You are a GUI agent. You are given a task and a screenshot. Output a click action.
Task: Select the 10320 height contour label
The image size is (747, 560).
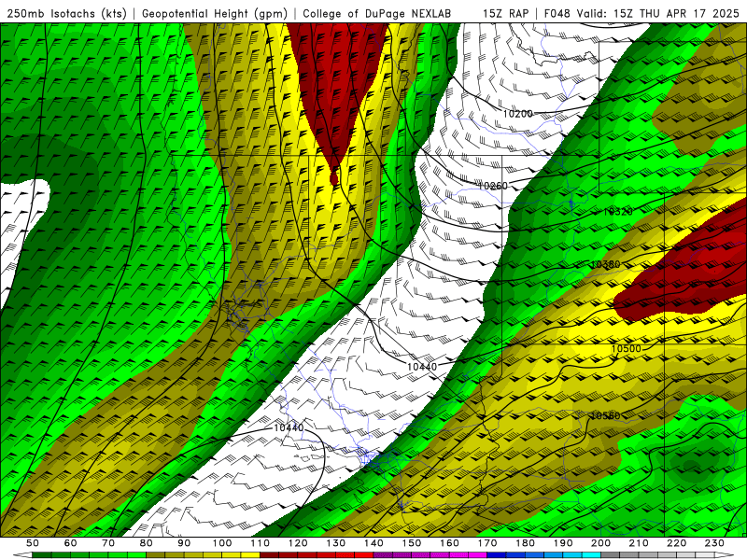pos(617,212)
